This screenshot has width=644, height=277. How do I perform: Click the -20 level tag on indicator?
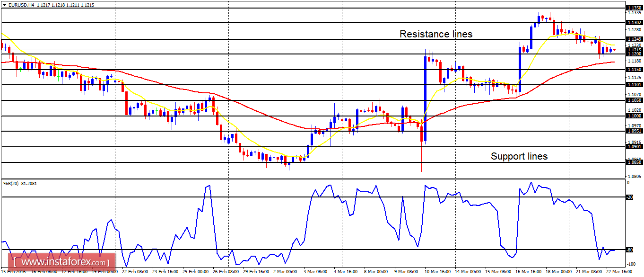tap(629, 197)
